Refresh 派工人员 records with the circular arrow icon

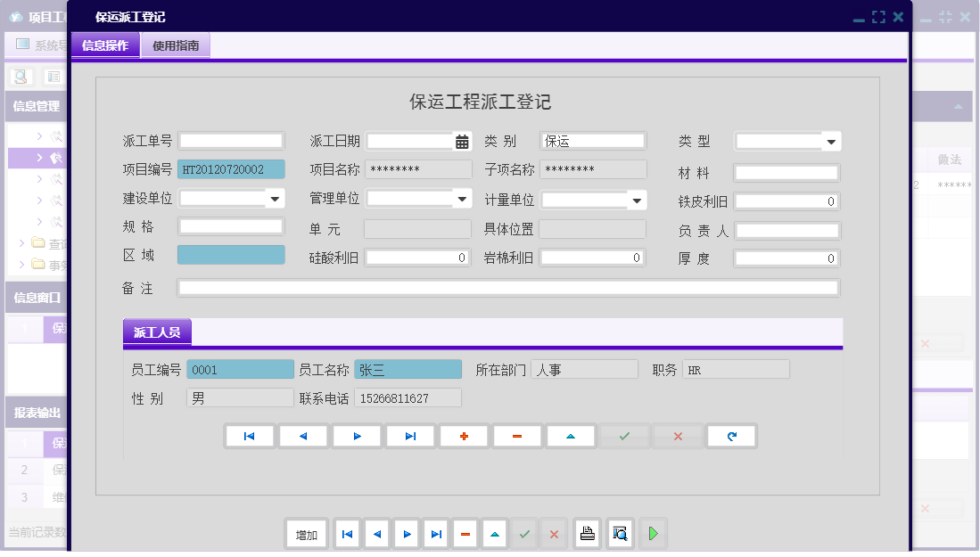(x=731, y=436)
